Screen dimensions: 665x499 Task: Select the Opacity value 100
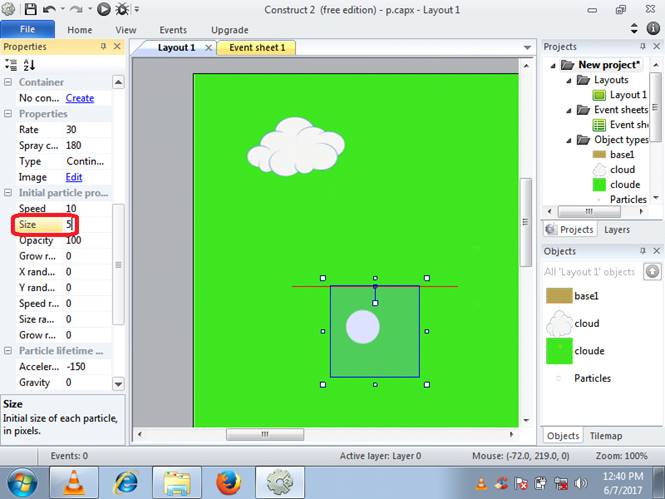(88, 240)
